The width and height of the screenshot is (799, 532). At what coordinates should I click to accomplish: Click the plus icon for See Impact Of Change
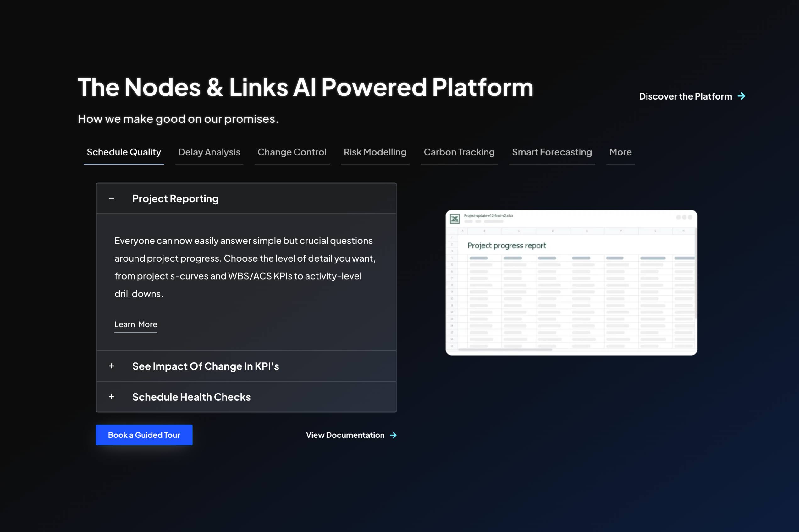(x=111, y=366)
